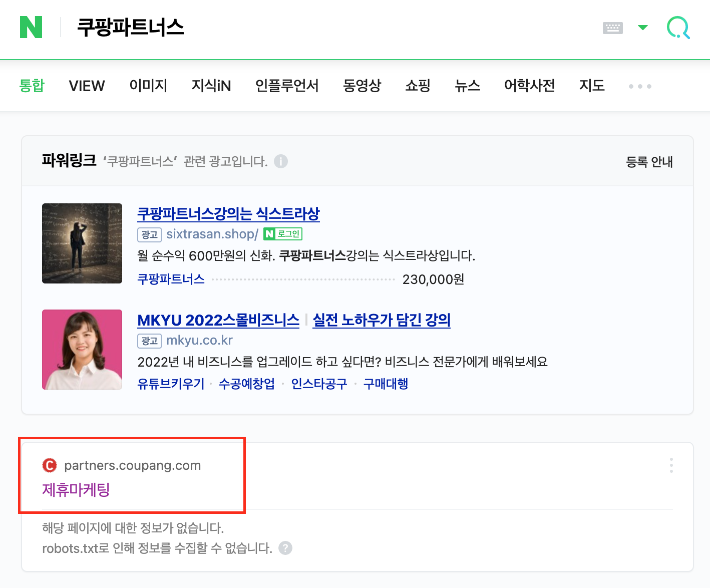Click the 2022년 내 비즈니스를 업그레이드 description

point(342,362)
